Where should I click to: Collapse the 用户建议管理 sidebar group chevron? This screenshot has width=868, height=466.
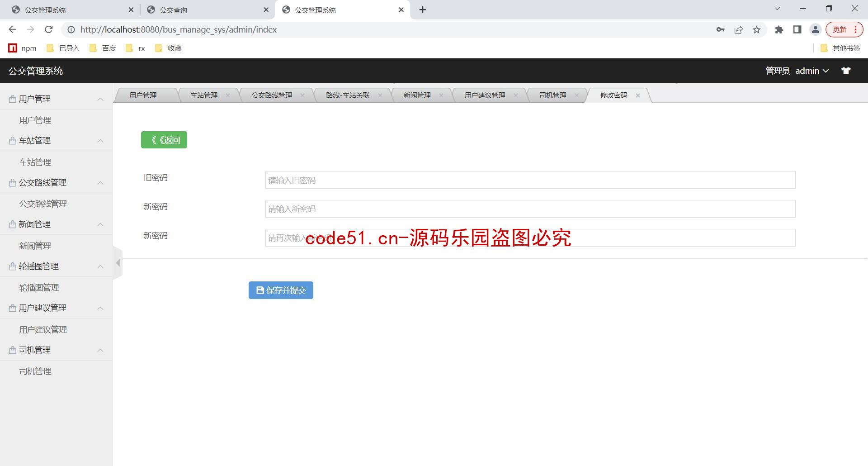click(x=100, y=308)
